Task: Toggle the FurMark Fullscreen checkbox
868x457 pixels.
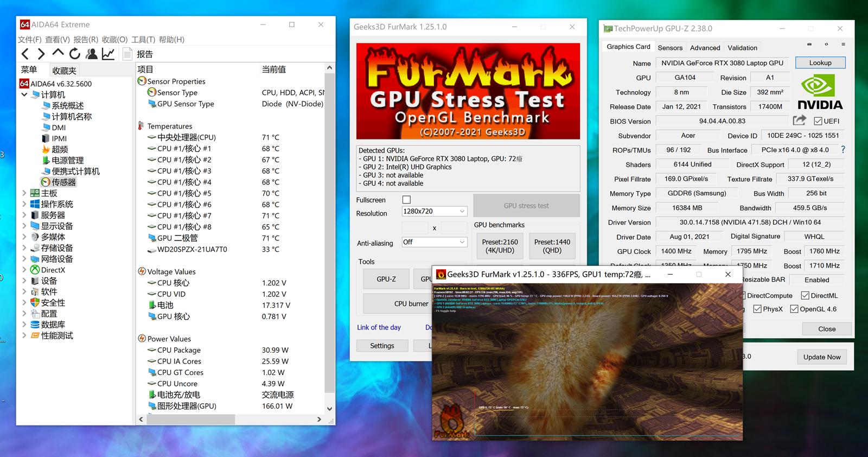Action: pos(406,200)
